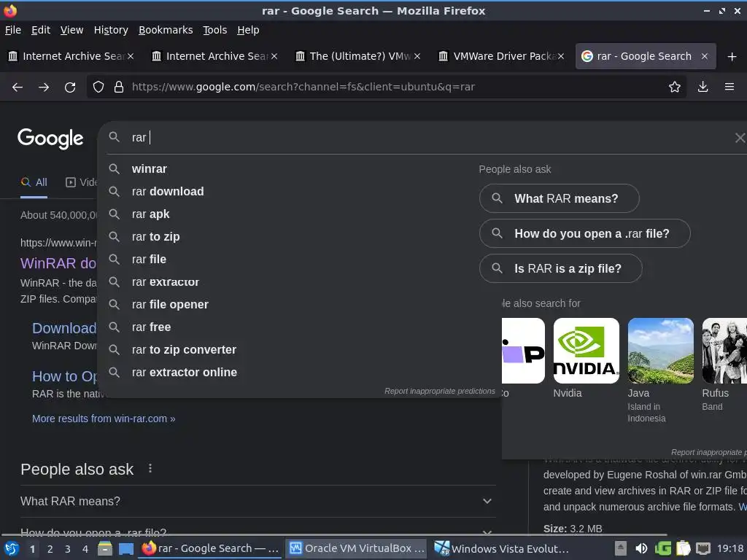Click the Nvidia thumbnail
The height and width of the screenshot is (560, 747).
[586, 351]
